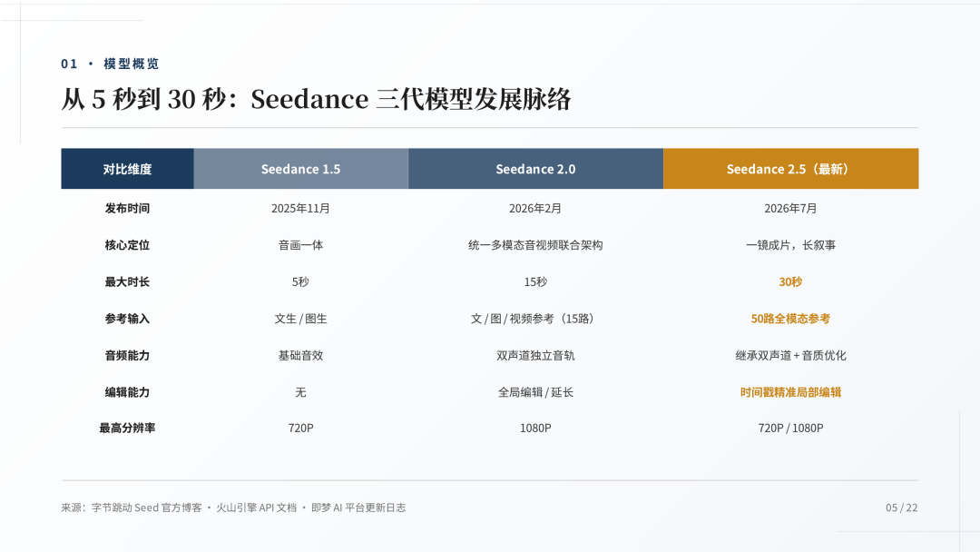Click the '音频能力' row label
980x552 pixels.
tap(128, 356)
